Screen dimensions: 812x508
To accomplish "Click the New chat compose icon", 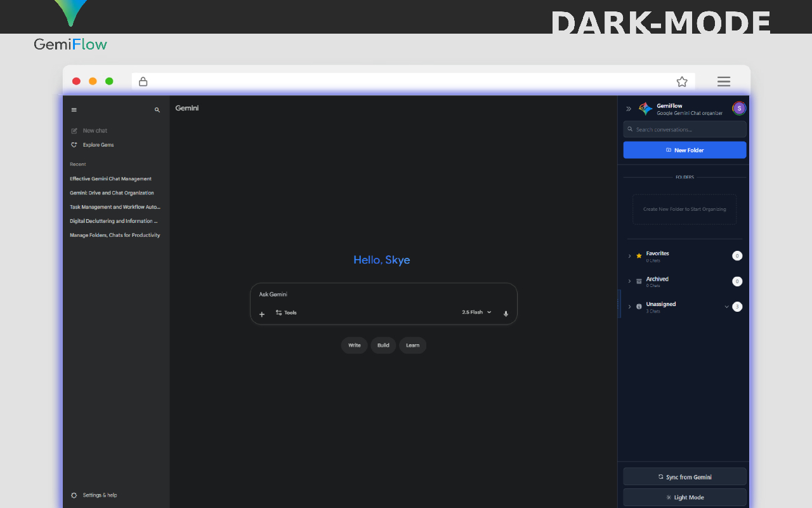I will pos(74,131).
